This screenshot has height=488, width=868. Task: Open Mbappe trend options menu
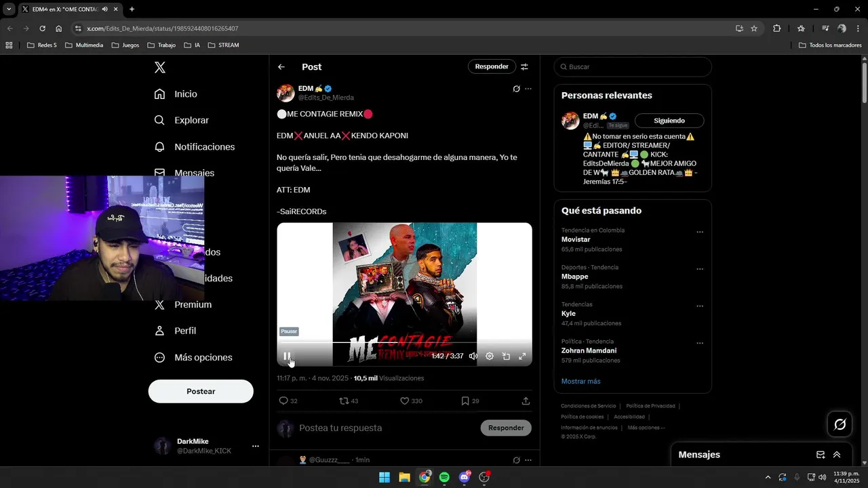(x=700, y=269)
